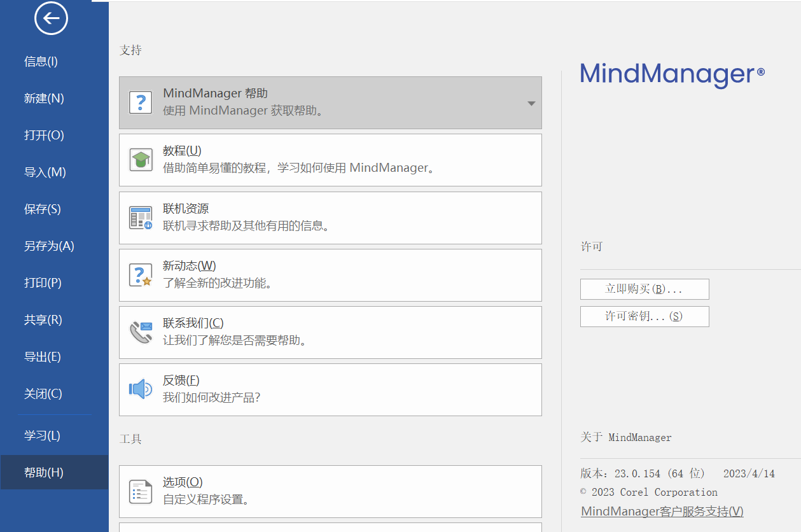Click the 联系我们 phone and mail icon

click(x=141, y=332)
